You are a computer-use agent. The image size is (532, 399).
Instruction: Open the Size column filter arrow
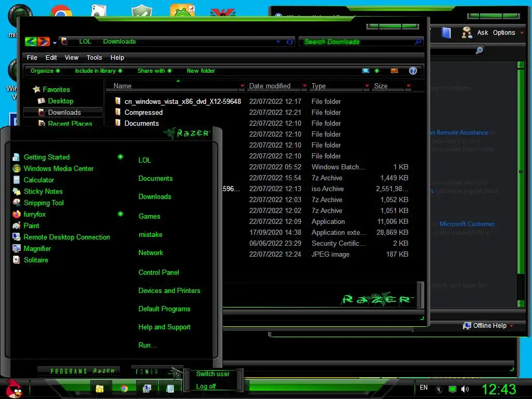[x=408, y=86]
